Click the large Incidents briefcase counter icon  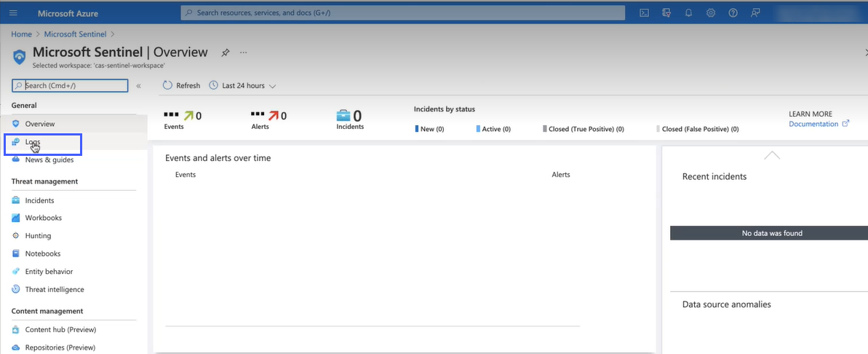click(343, 116)
